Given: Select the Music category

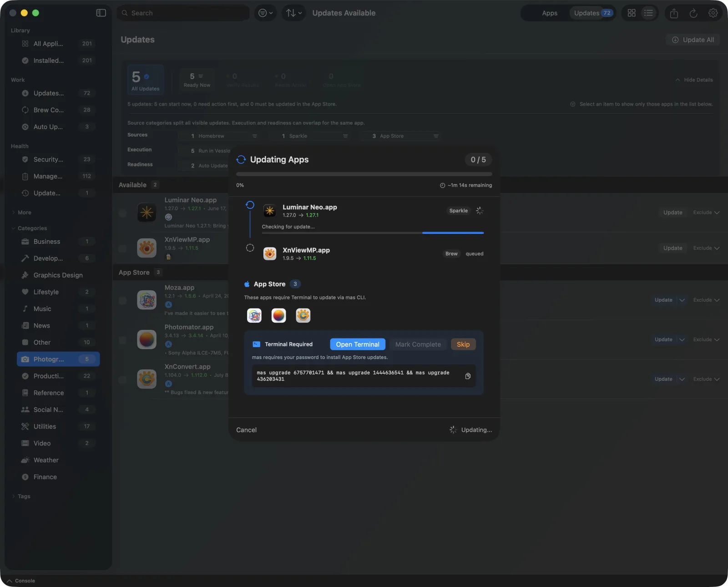Looking at the screenshot, I should (x=58, y=309).
